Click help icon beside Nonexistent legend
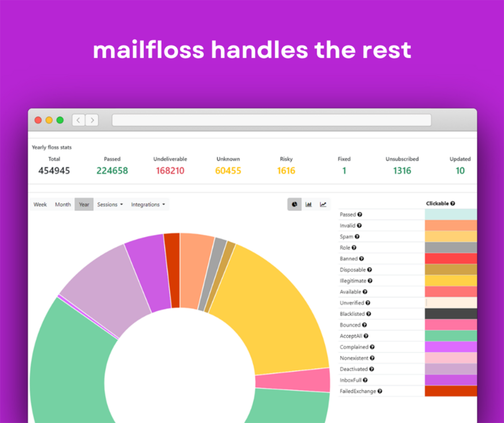This screenshot has height=423, width=504. point(372,358)
